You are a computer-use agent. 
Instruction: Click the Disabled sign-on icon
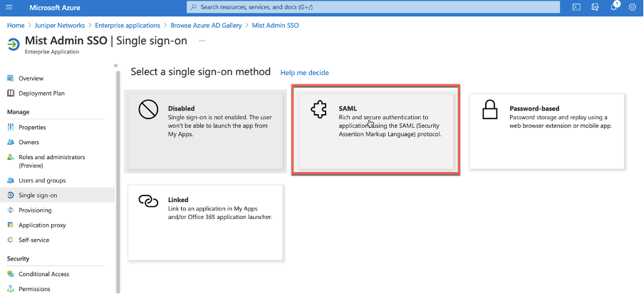tap(147, 109)
